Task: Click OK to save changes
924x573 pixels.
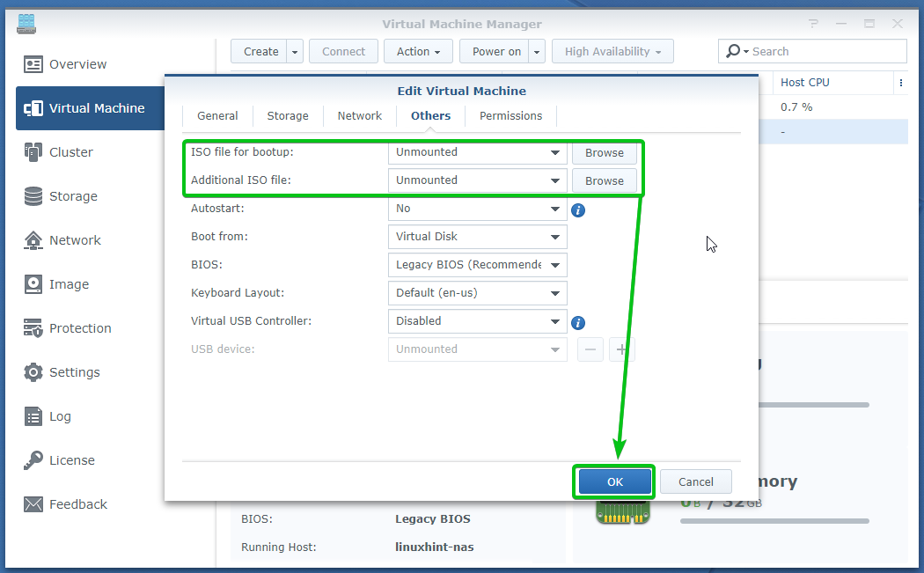Action: (x=614, y=481)
